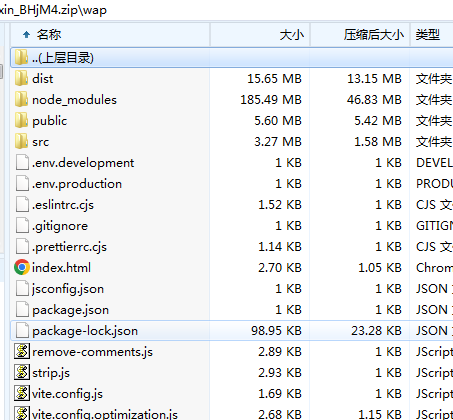Click the .eslintrc.cjs file icon
This screenshot has height=420, width=453.
pos(22,205)
